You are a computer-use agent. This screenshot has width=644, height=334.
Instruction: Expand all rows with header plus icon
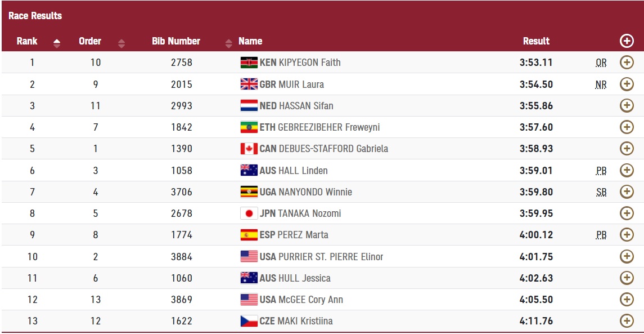627,41
